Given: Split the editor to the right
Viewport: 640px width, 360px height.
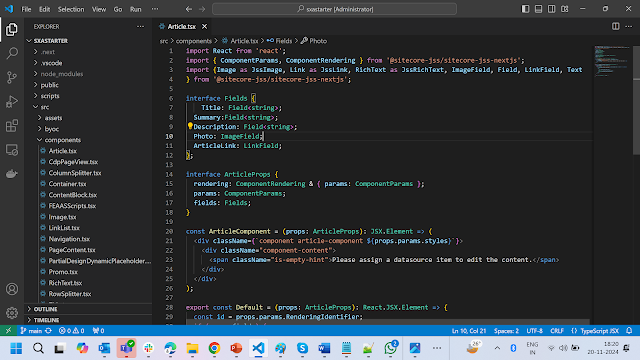Looking at the screenshot, I should click(x=616, y=27).
